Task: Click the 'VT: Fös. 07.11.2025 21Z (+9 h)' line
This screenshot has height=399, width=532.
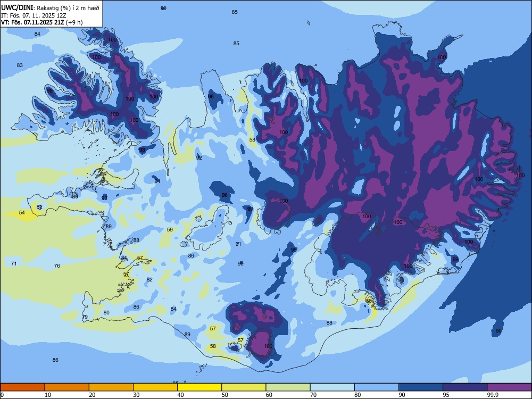Action: click(x=41, y=22)
